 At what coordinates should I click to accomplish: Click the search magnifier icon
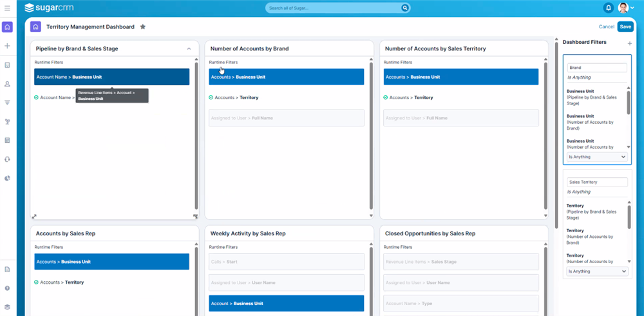[404, 8]
